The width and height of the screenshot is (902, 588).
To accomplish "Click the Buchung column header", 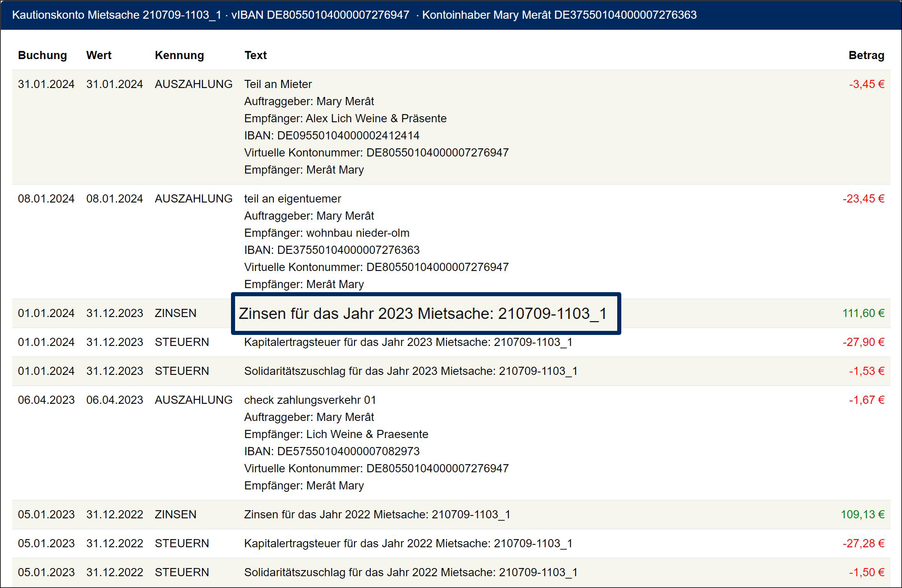I will coord(42,55).
